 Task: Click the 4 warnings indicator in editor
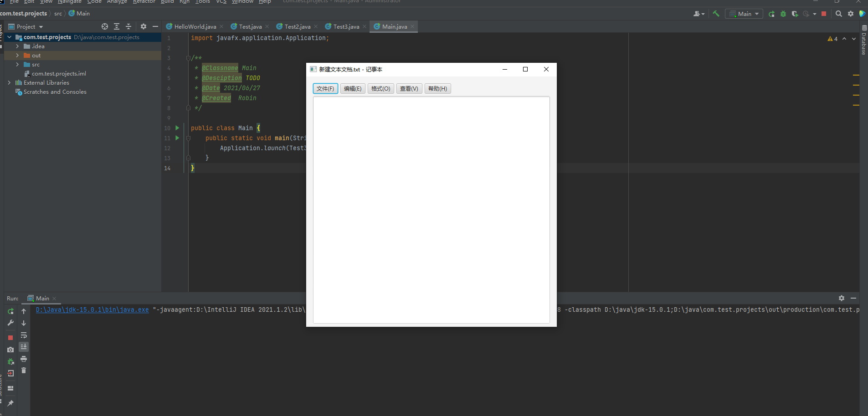click(x=832, y=39)
